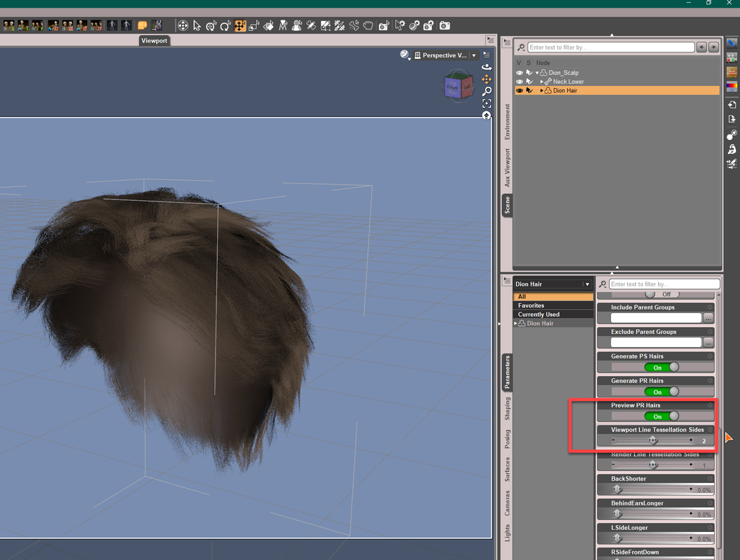Screen dimensions: 740x560
Task: Hide Dion Hair using its eye icon
Action: pyautogui.click(x=519, y=91)
